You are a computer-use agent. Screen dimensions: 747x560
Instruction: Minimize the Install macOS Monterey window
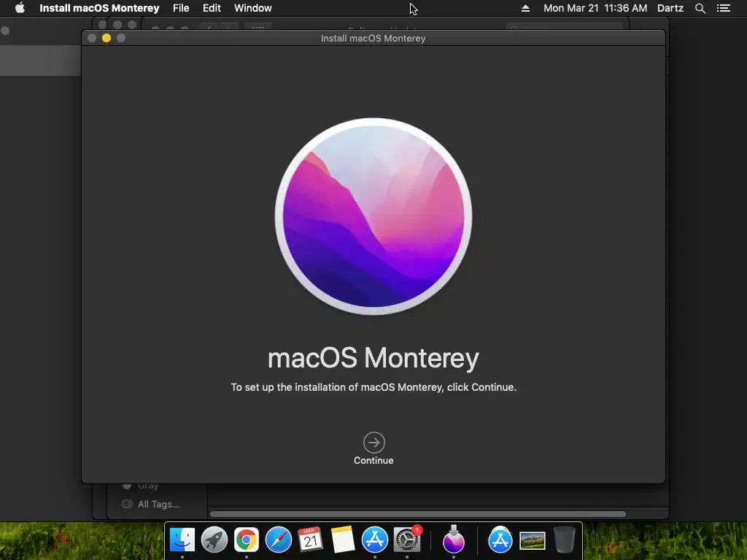point(107,38)
